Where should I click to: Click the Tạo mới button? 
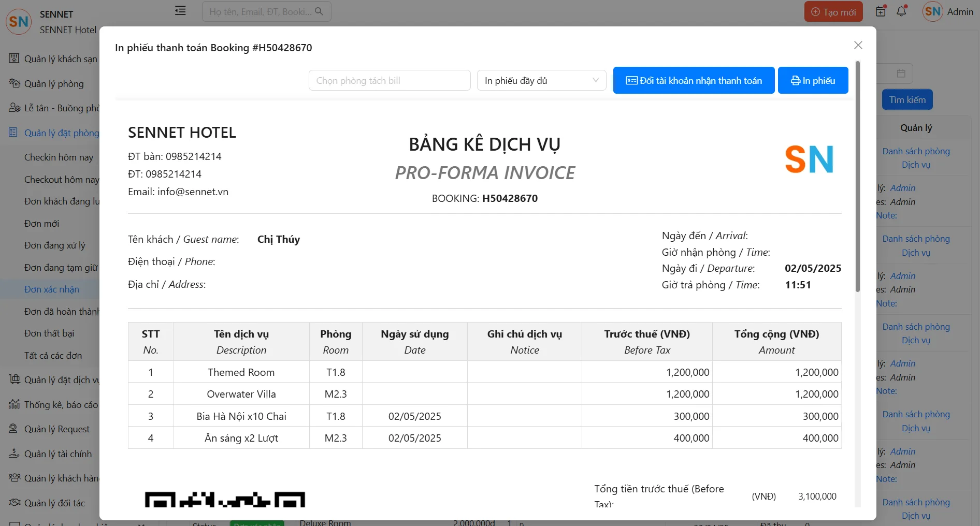(833, 12)
